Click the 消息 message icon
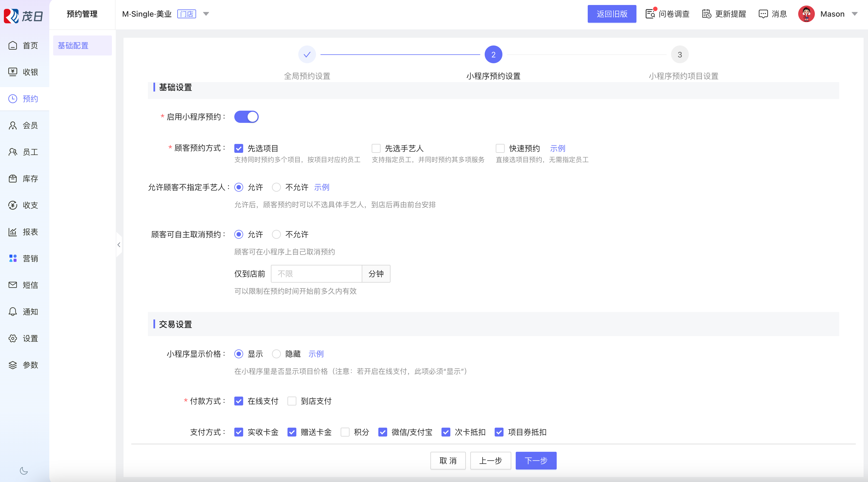Image resolution: width=868 pixels, height=482 pixels. pyautogui.click(x=763, y=14)
